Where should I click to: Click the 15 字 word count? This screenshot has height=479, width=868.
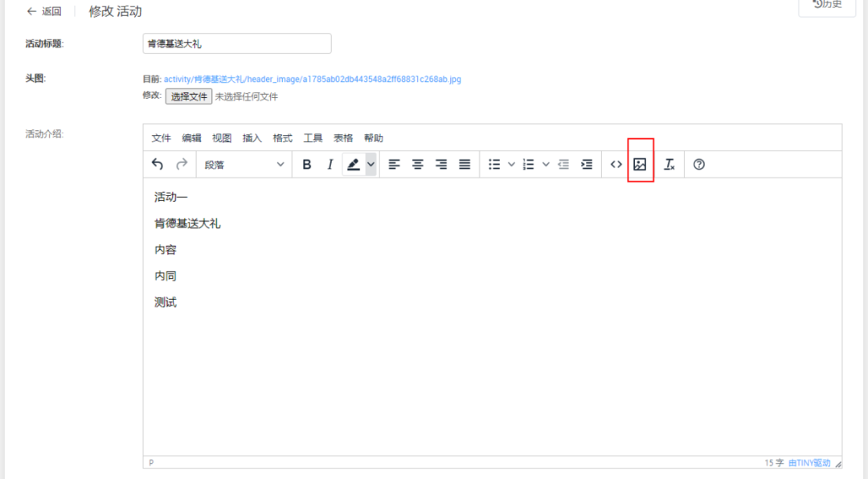(774, 463)
